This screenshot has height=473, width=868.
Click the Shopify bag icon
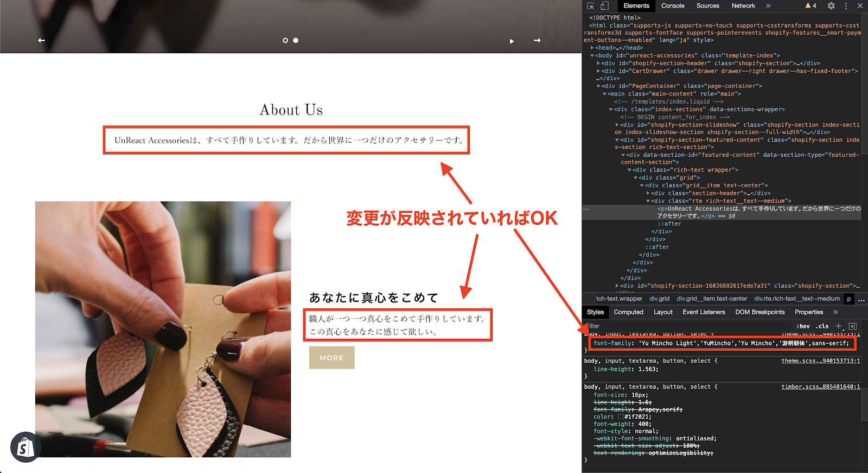(x=25, y=447)
